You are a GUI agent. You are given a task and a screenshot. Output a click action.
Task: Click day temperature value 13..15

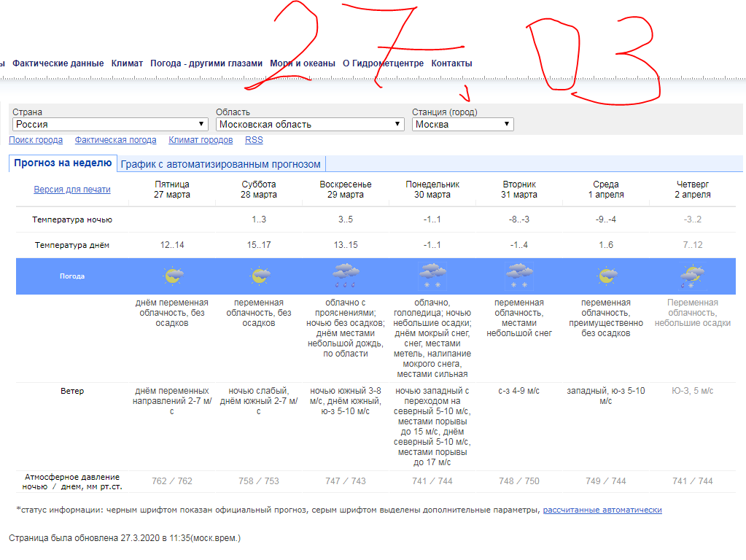pos(346,245)
